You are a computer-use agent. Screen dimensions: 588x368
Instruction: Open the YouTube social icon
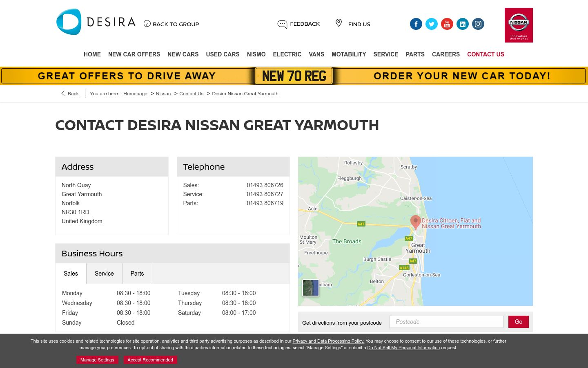(x=447, y=24)
